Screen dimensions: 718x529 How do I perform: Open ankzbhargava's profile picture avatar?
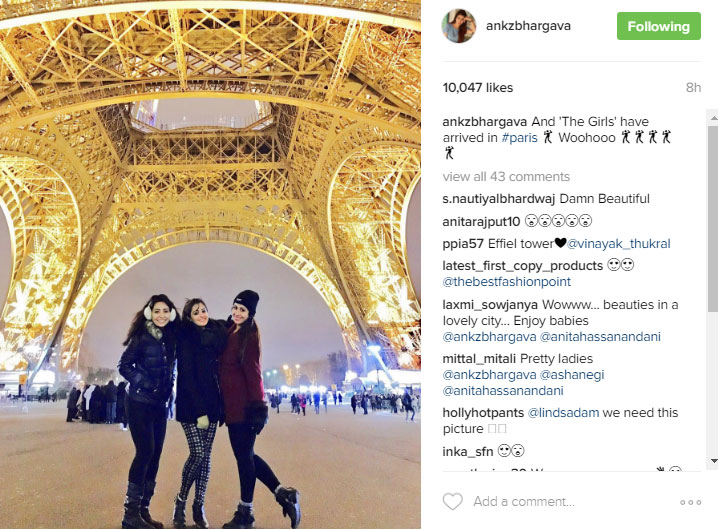(x=459, y=26)
